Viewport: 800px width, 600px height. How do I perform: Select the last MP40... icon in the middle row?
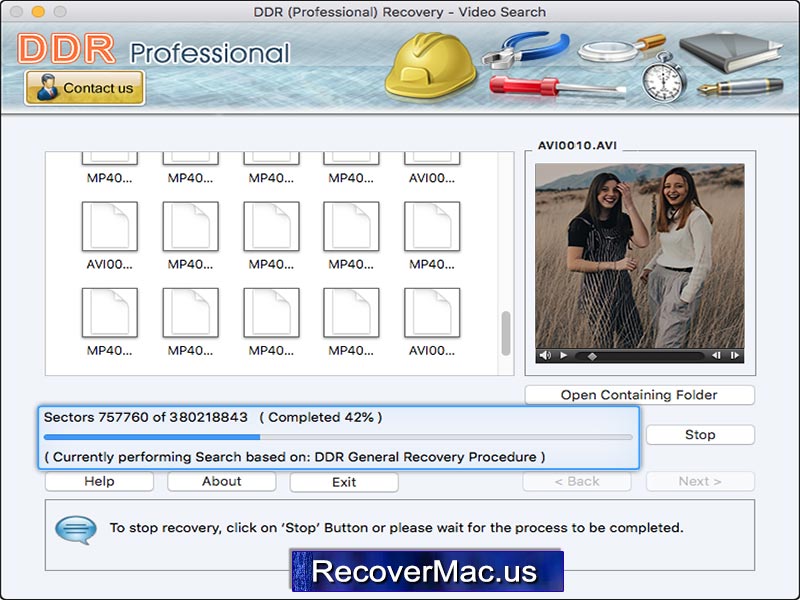(432, 226)
